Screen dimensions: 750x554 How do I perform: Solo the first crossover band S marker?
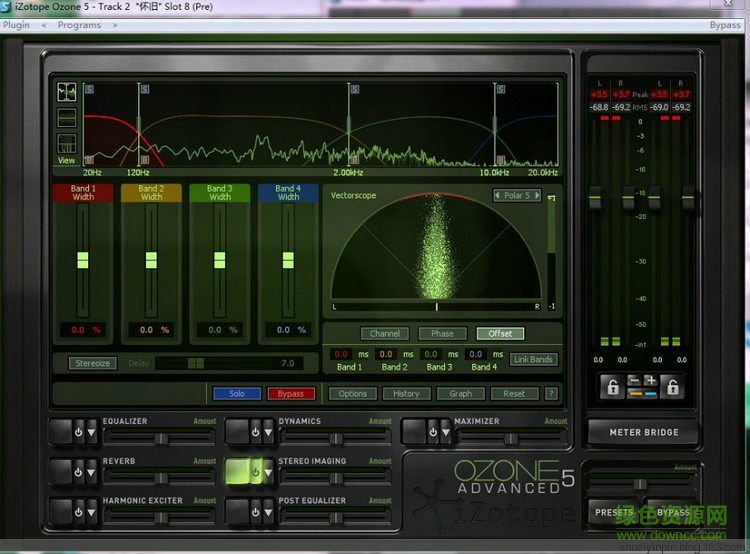pyautogui.click(x=89, y=89)
